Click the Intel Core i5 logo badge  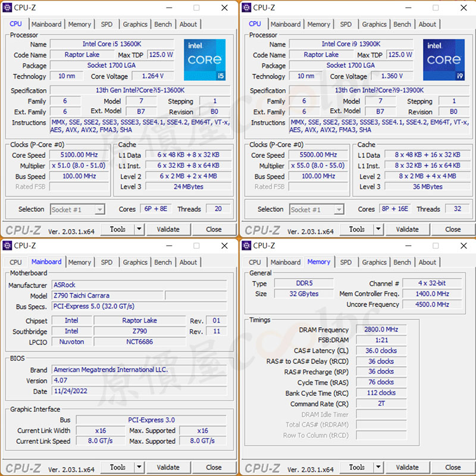point(205,60)
